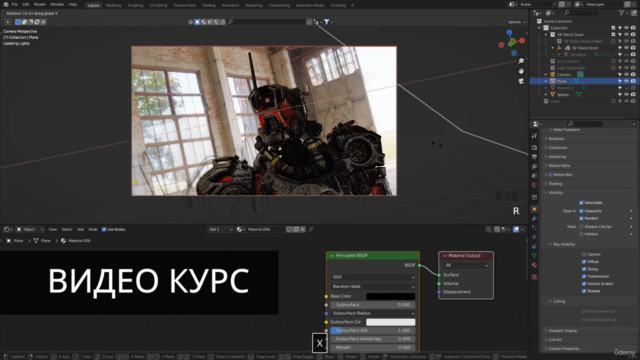This screenshot has height=360, width=640.
Task: Open Particles properties tab icon
Action: coord(534,228)
